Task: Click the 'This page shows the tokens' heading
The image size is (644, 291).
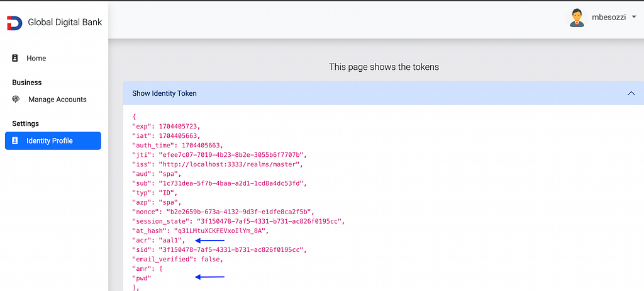Action: pos(384,67)
